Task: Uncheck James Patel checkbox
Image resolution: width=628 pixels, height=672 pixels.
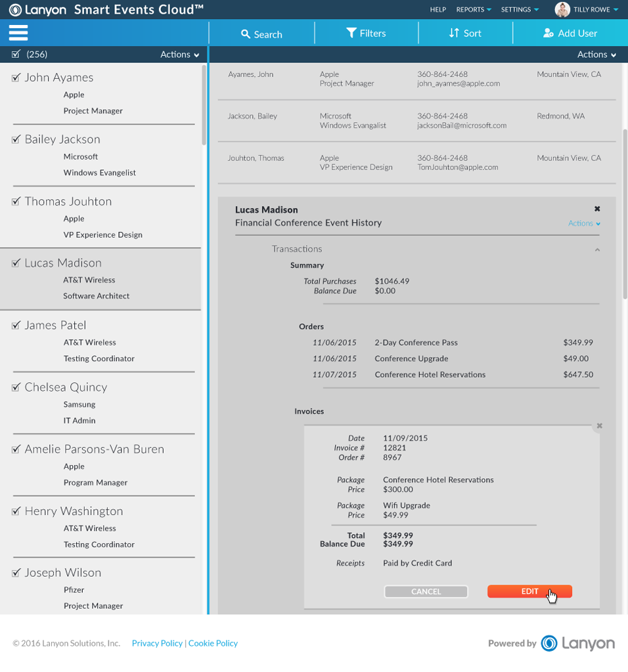Action: coord(16,325)
